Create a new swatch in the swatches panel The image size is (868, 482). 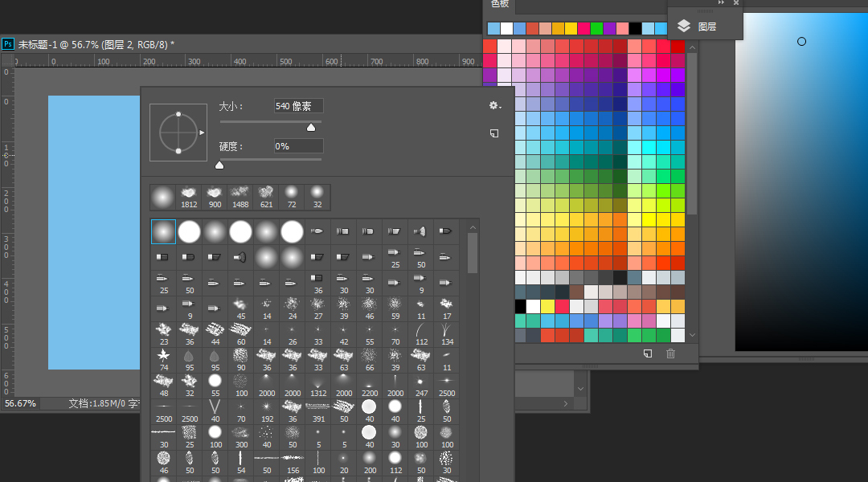pos(648,353)
